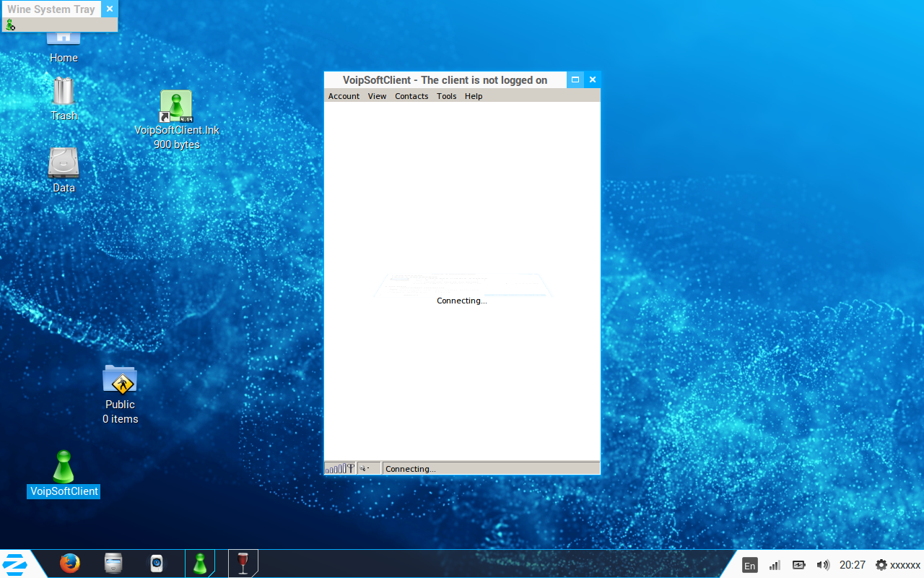The height and width of the screenshot is (578, 924).
Task: Select the VoipSoftClient.lnk file icon
Action: pyautogui.click(x=176, y=107)
